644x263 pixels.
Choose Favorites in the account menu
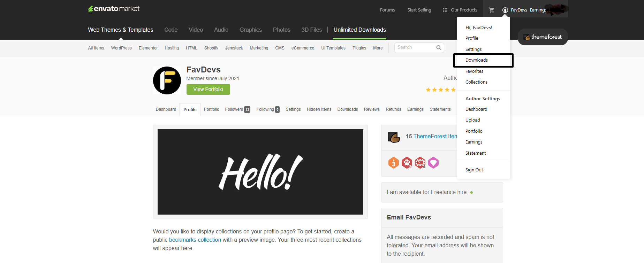pyautogui.click(x=474, y=71)
